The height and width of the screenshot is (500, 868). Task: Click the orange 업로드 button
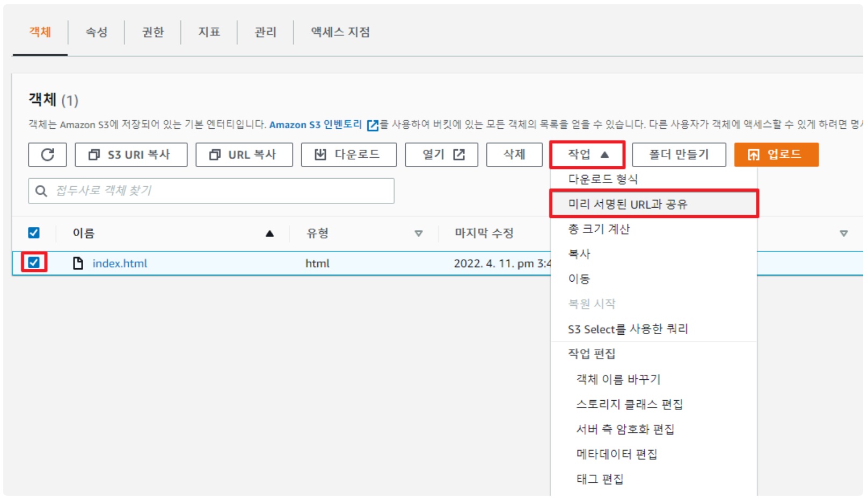coord(776,155)
